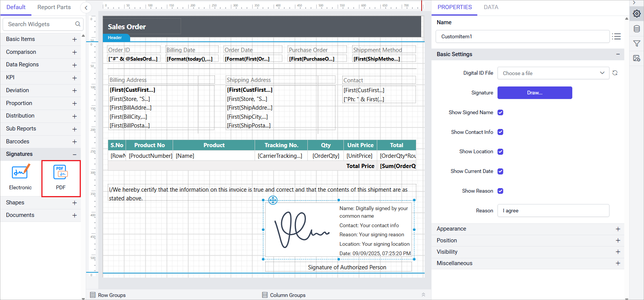Image resolution: width=644 pixels, height=300 pixels.
Task: Switch to the Default tab
Action: (16, 7)
